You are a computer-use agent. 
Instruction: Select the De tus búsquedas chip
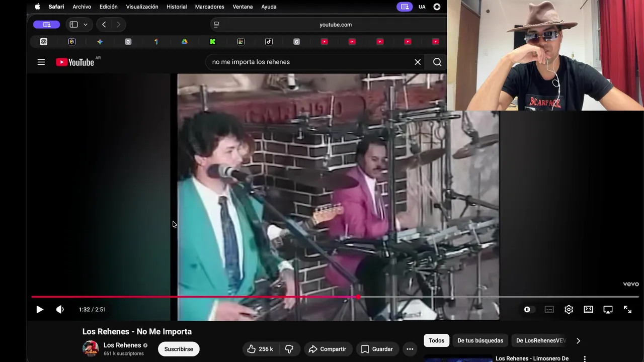coord(480,340)
